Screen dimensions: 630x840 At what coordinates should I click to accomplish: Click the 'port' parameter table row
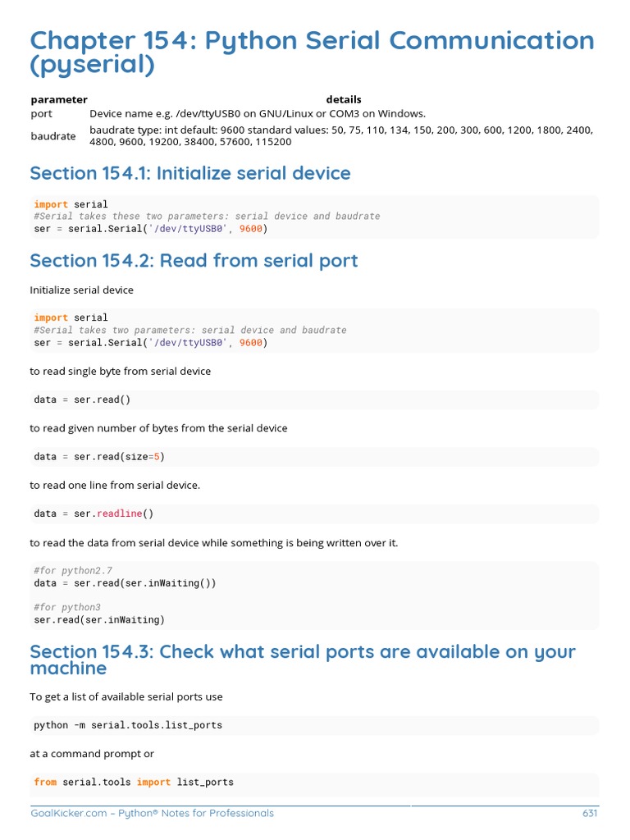pos(313,113)
